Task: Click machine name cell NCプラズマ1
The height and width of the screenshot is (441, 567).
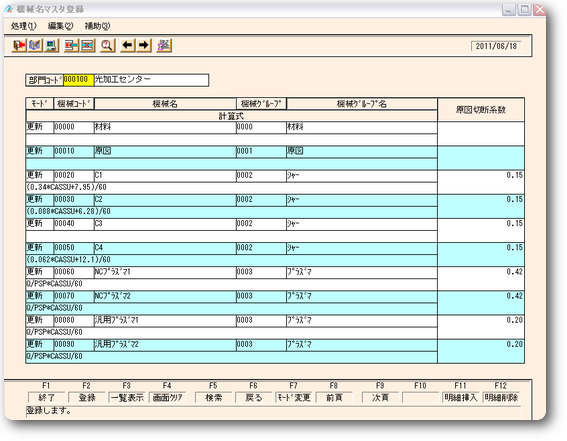Action: click(165, 272)
